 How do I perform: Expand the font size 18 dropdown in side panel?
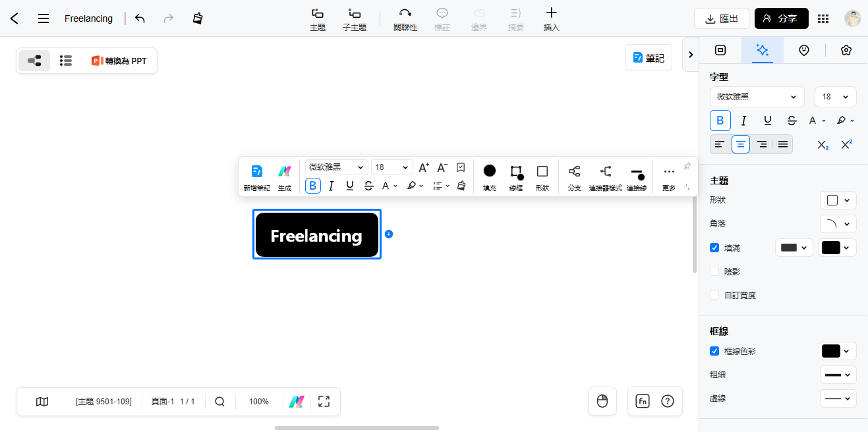(835, 97)
